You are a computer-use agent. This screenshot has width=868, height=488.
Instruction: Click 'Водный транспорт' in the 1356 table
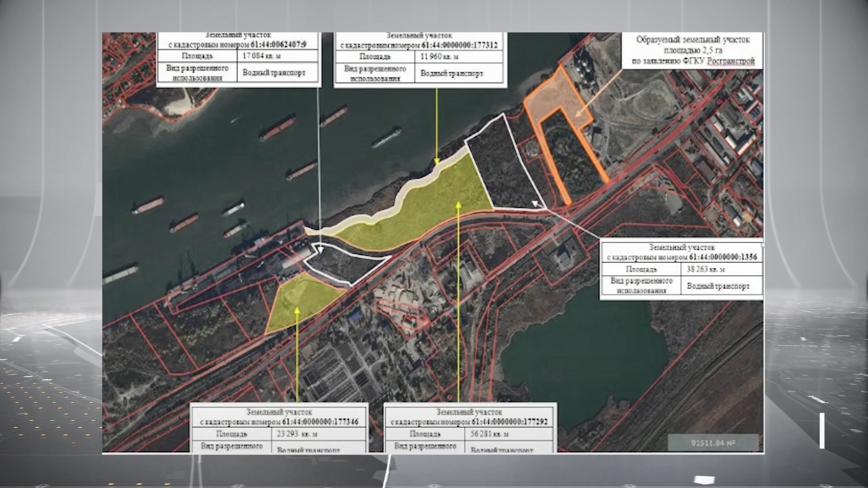pos(722,286)
